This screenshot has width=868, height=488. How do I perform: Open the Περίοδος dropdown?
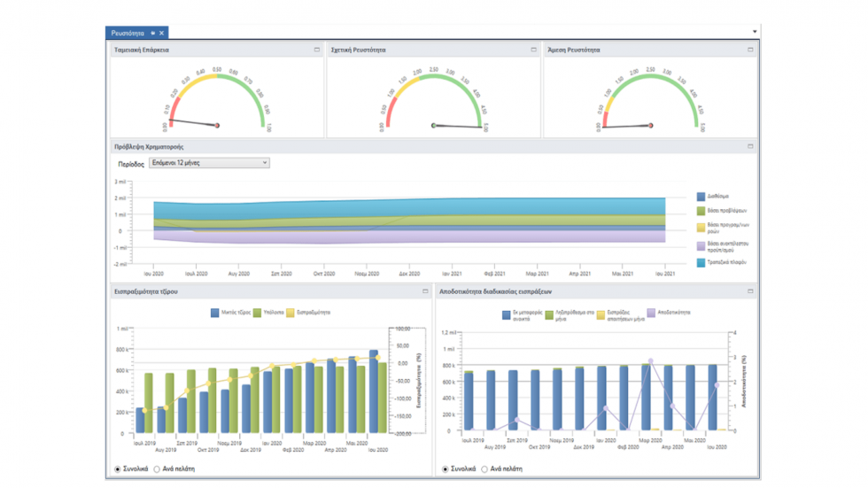coord(209,163)
